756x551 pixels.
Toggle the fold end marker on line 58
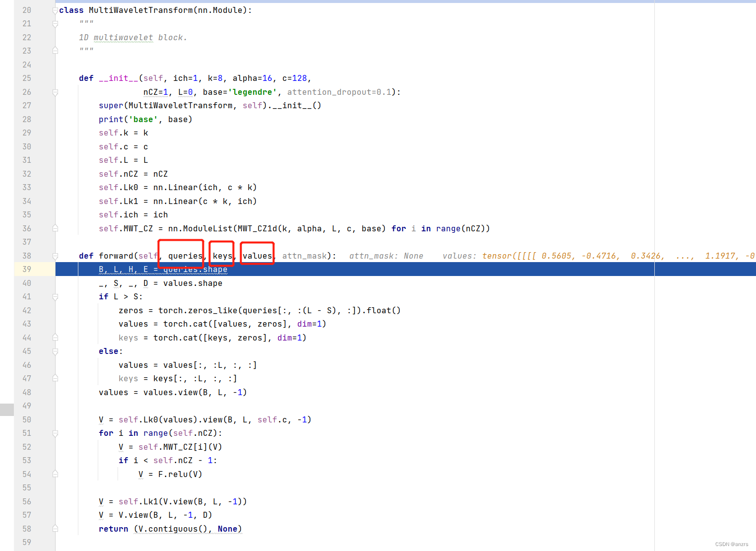click(x=55, y=529)
